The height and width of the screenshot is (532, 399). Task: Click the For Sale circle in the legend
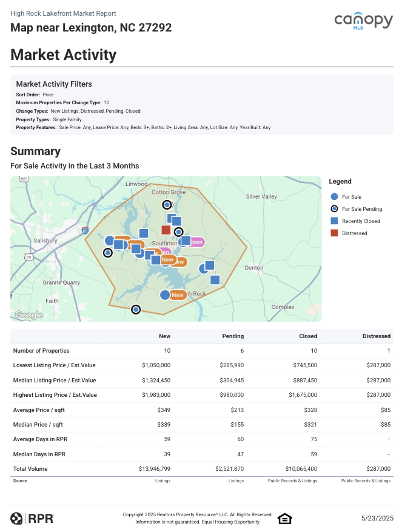[x=334, y=197]
